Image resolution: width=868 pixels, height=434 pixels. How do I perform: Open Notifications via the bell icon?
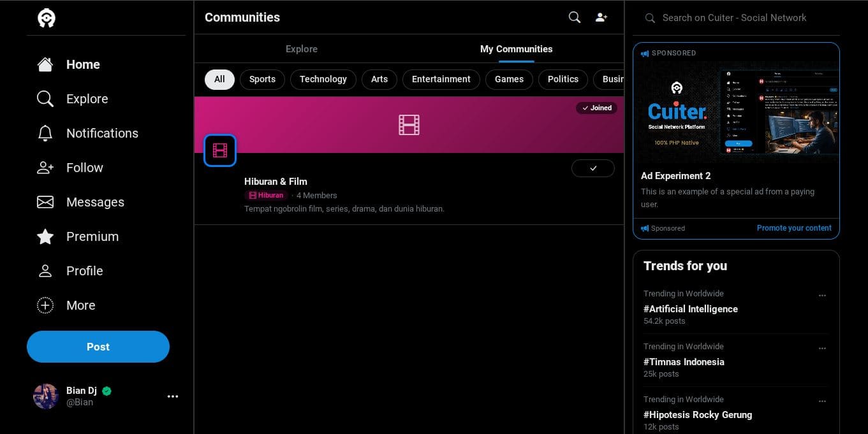tap(45, 133)
